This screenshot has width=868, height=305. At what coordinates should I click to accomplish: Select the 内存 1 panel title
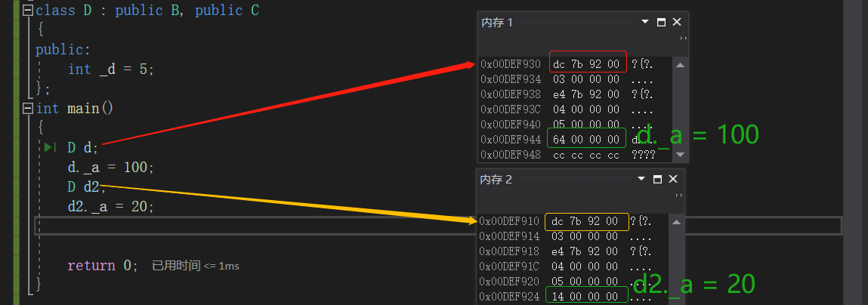point(497,22)
